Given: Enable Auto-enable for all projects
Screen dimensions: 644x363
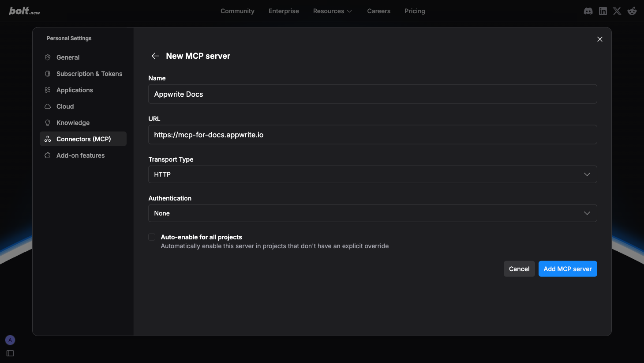Looking at the screenshot, I should pos(152,237).
